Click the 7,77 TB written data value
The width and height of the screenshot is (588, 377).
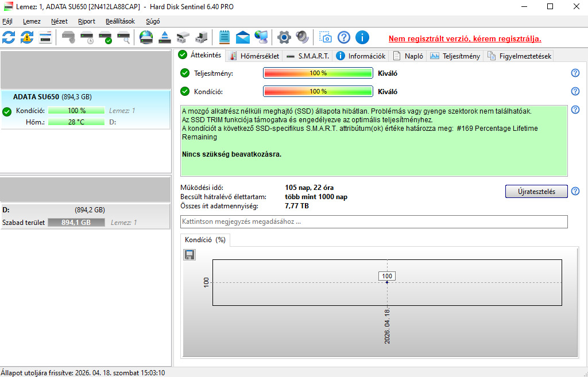297,206
